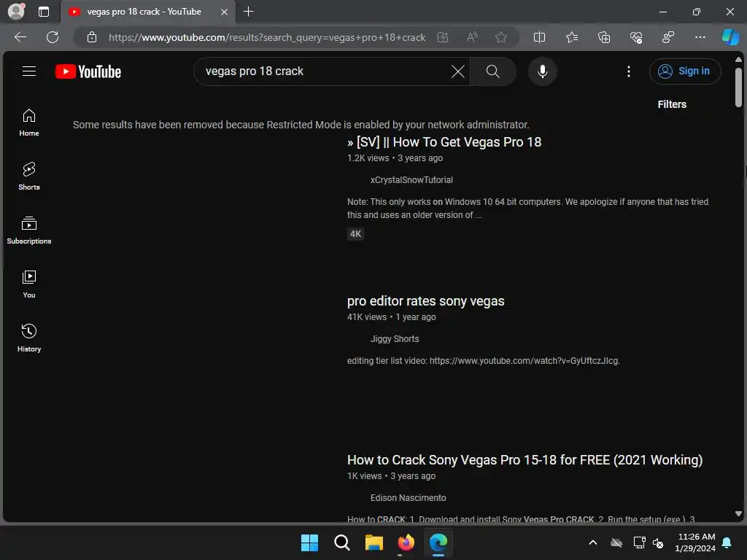Screen dimensions: 747x560
Task: Run search with magnifying glass button
Action: point(492,71)
